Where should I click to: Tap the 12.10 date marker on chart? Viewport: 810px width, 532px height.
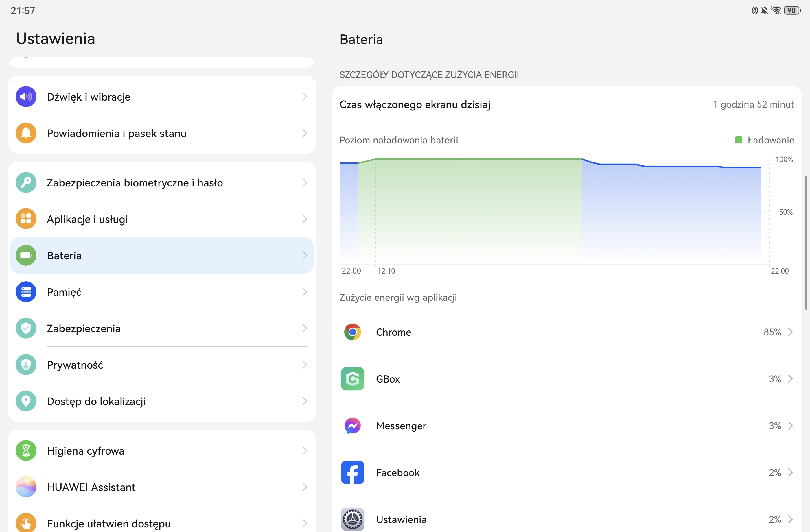(386, 271)
